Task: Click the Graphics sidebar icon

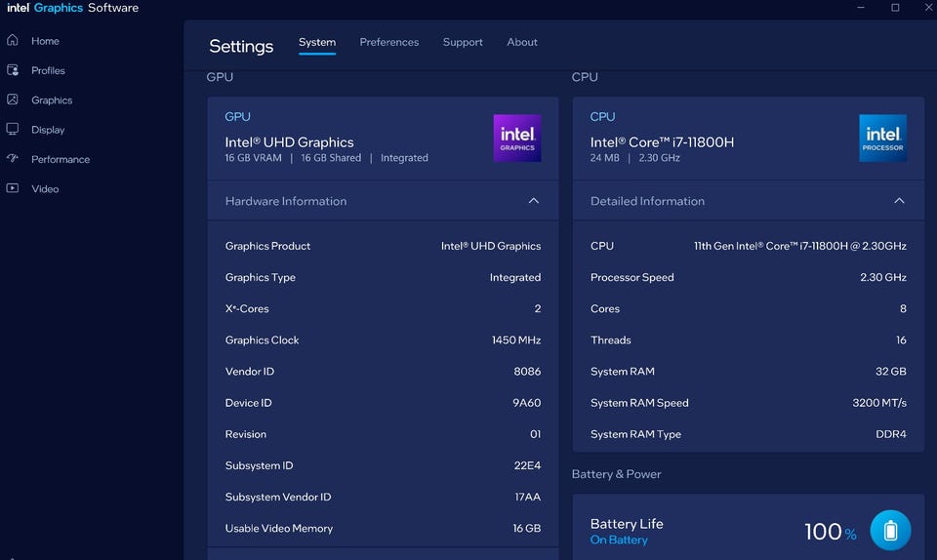Action: click(13, 100)
